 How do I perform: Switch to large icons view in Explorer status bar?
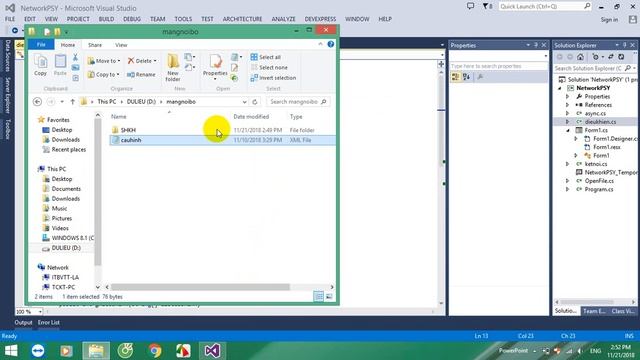coord(329,297)
